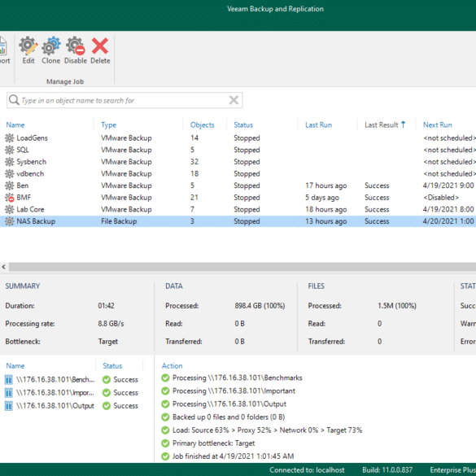Image resolution: width=476 pixels, height=476 pixels.
Task: Select the vdbench job name
Action: [30, 173]
